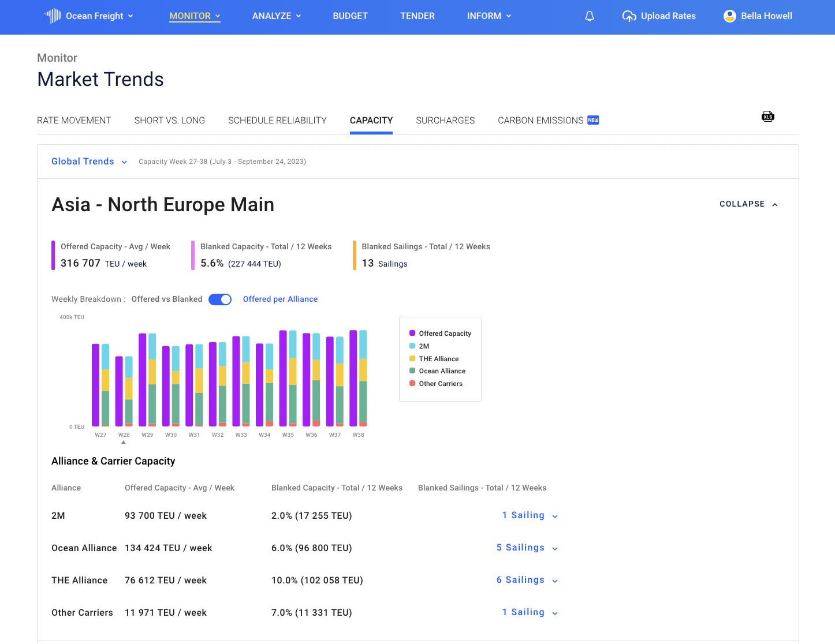This screenshot has width=835, height=644.
Task: Click Other Carriers legend swatch
Action: (412, 383)
